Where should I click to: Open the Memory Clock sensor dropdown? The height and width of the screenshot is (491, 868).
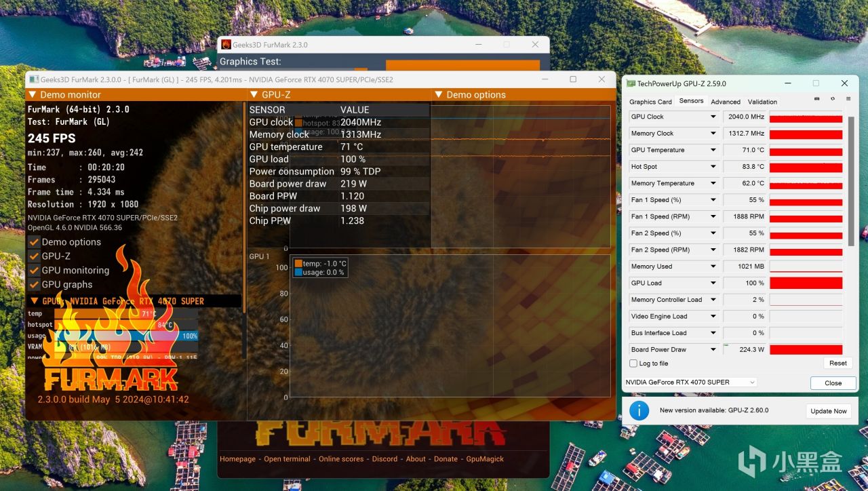pos(713,134)
